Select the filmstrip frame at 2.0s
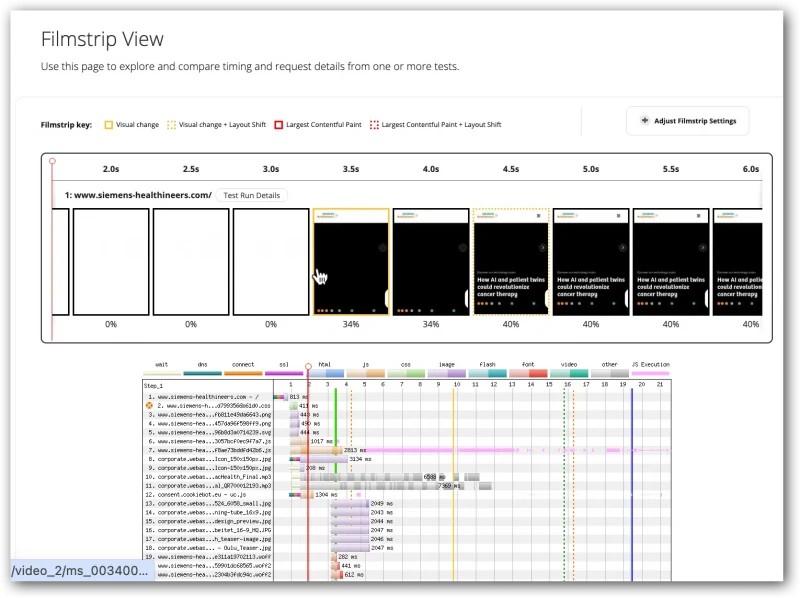This screenshot has width=800, height=598. [x=111, y=262]
